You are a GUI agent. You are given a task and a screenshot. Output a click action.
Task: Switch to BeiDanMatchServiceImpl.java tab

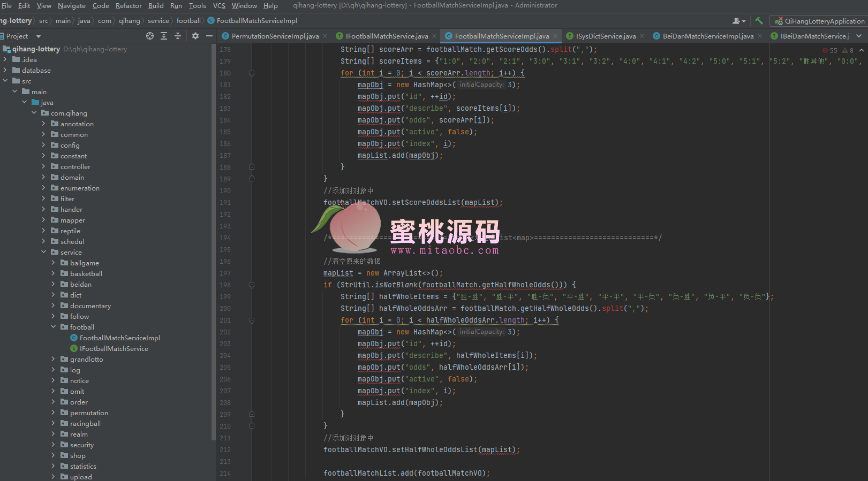point(707,36)
